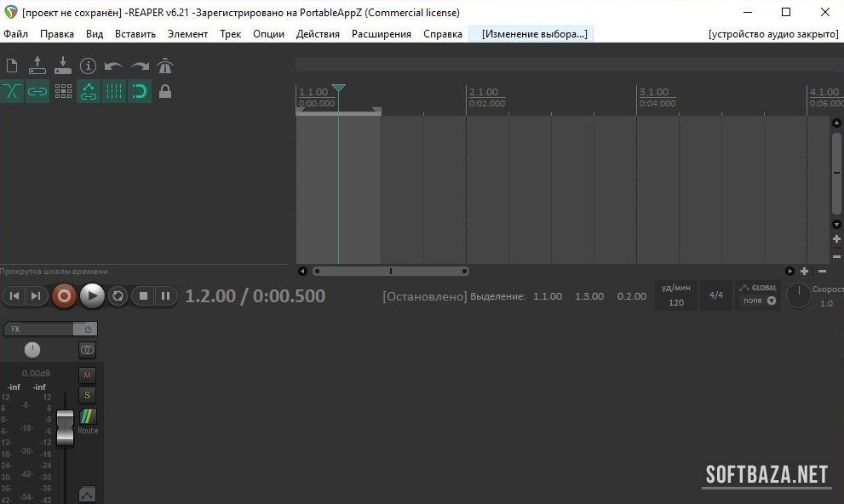This screenshot has width=844, height=504.
Task: Toggle the repeat loop button
Action: point(118,296)
